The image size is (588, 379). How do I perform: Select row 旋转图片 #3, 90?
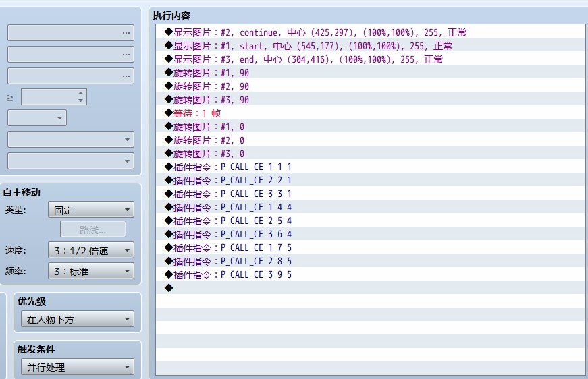coord(371,100)
